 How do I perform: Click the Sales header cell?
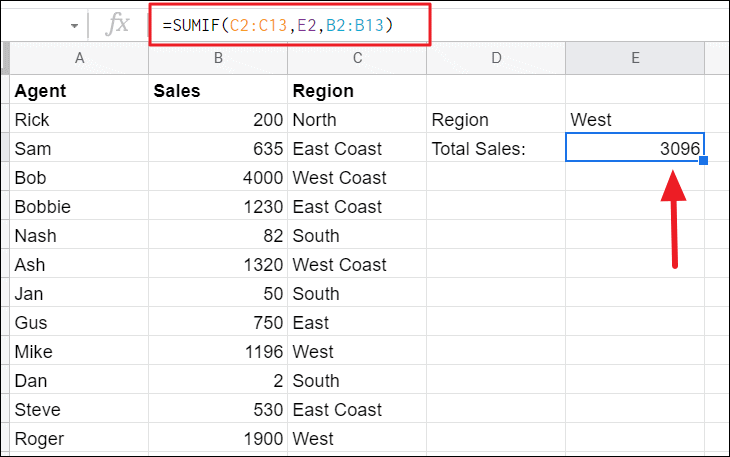[x=217, y=91]
